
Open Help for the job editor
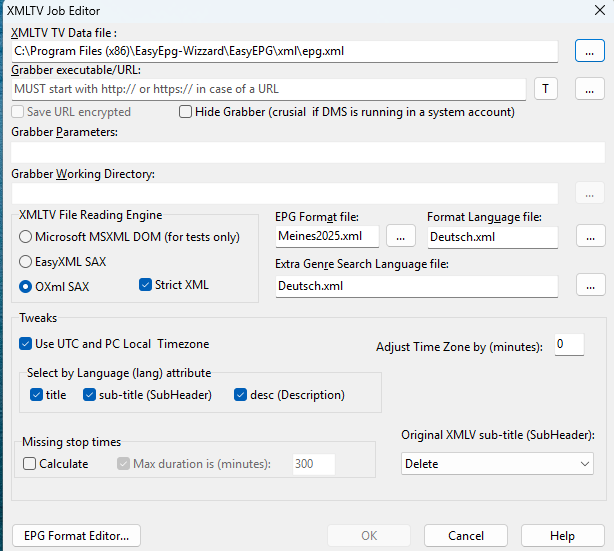(562, 535)
